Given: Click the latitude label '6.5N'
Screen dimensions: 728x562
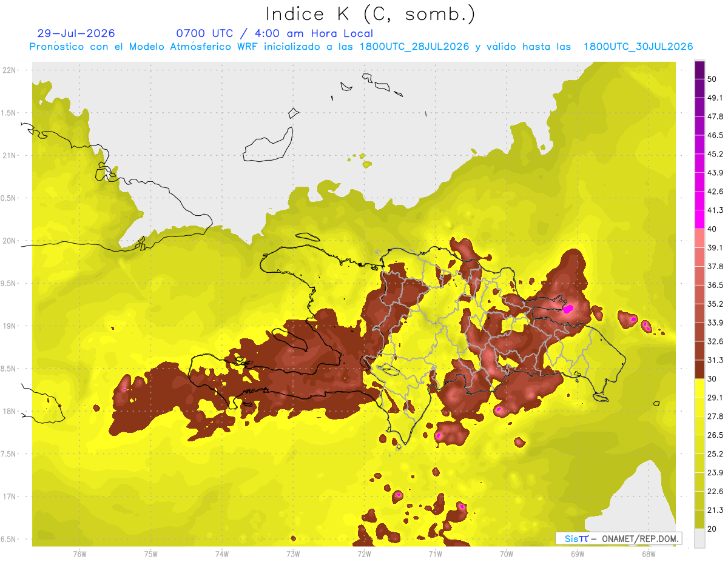Looking at the screenshot, I should [8, 540].
